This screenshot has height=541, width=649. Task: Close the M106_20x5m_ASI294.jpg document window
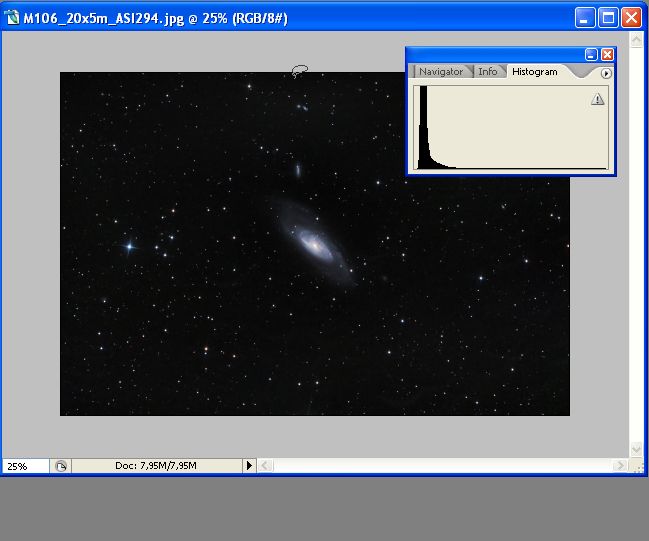pos(631,18)
